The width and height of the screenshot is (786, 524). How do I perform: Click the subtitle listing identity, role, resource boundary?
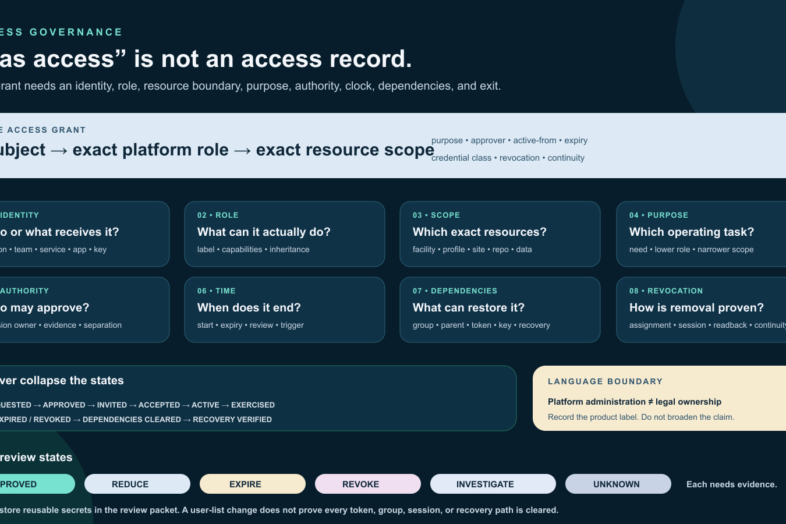250,86
